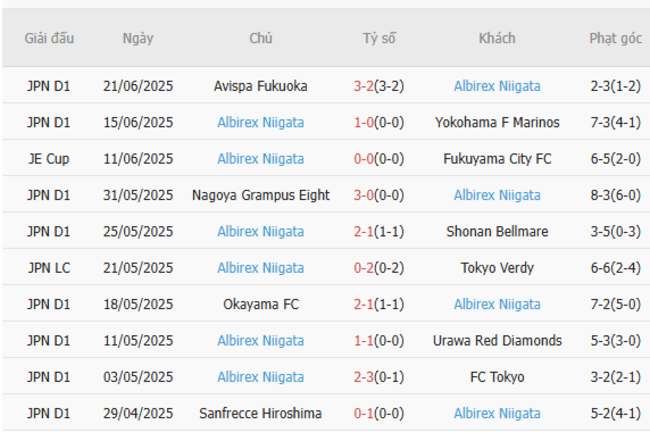The width and height of the screenshot is (650, 441).
Task: Open Fukuyama City FC team page
Action: coord(497,158)
